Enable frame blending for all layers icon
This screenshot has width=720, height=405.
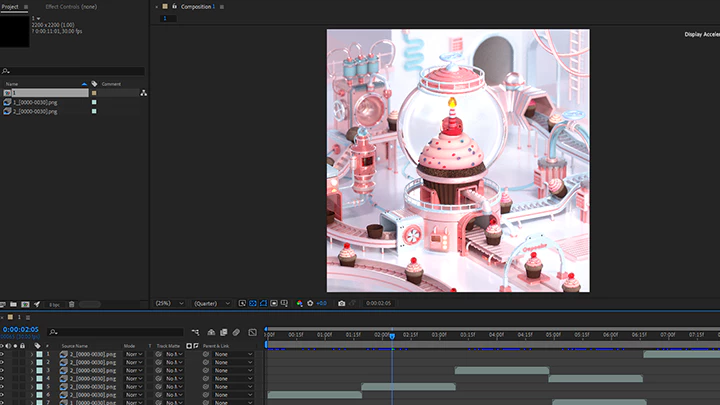(224, 332)
